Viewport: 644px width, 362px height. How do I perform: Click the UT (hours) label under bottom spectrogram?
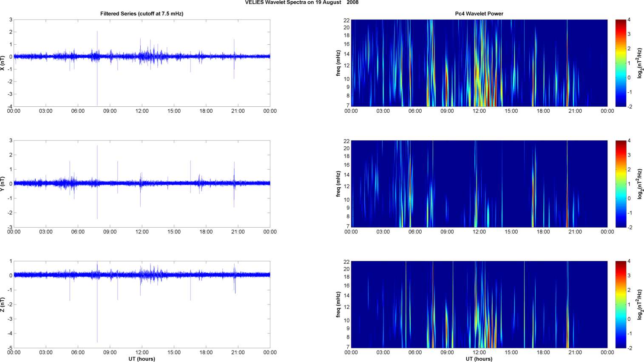pyautogui.click(x=479, y=359)
